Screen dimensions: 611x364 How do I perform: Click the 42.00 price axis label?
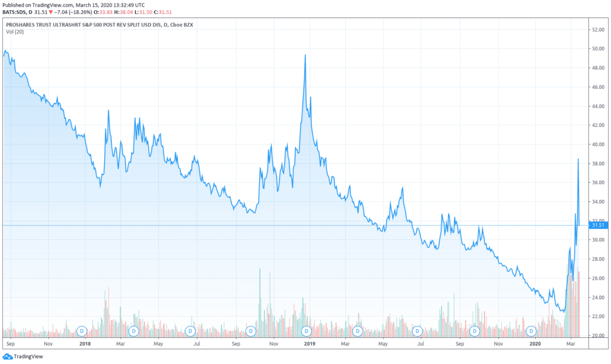click(598, 125)
